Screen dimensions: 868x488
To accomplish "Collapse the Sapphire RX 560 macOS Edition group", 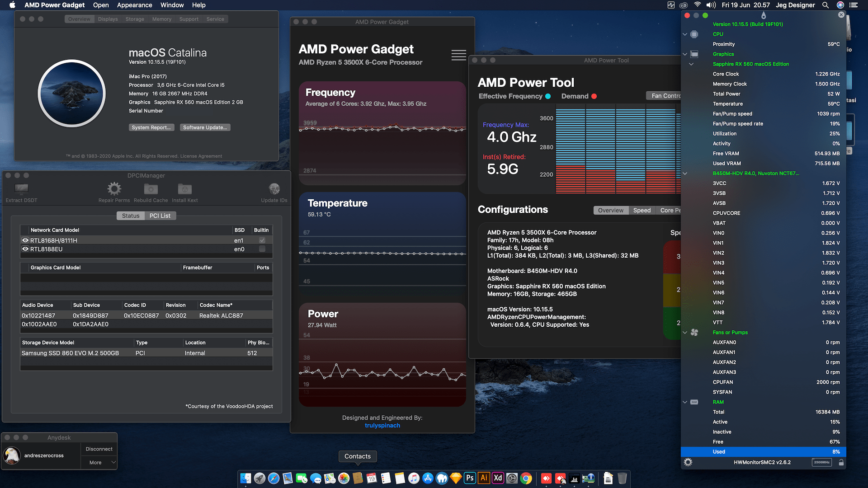I will 691,64.
